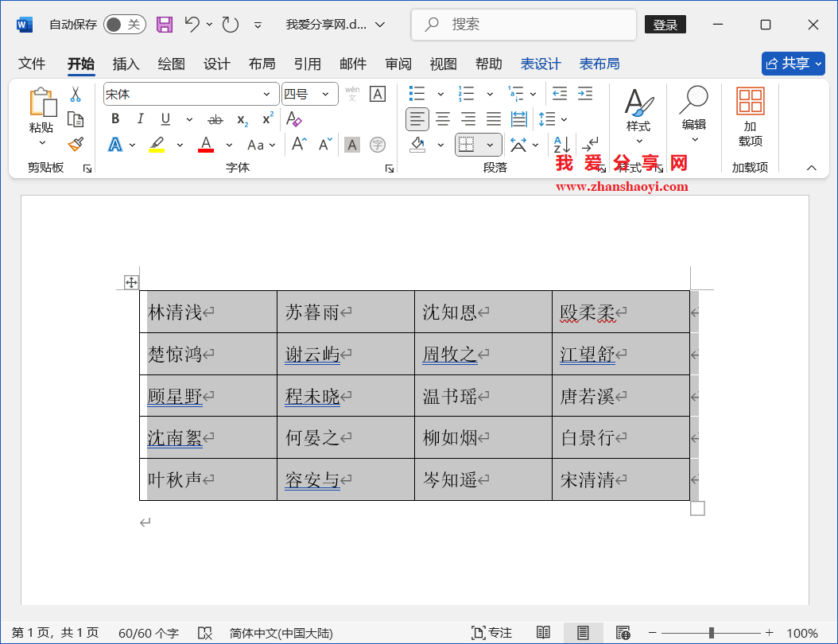838x644 pixels.
Task: Expand the Bullets list dropdown arrow
Action: [x=441, y=95]
